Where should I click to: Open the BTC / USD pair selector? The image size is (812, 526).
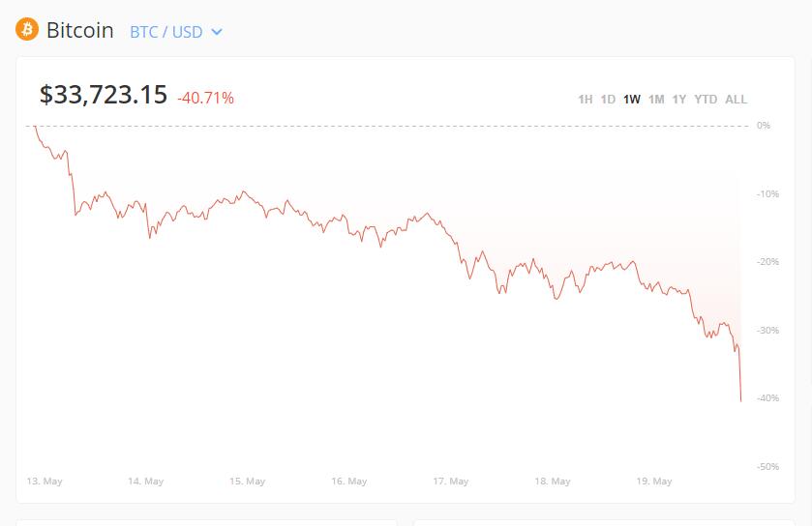(x=166, y=32)
